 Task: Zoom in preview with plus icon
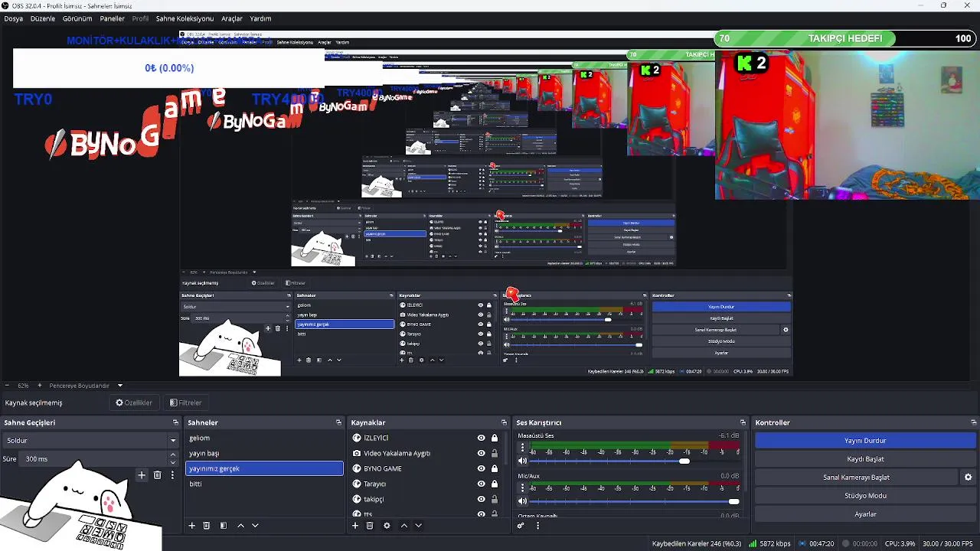point(40,386)
